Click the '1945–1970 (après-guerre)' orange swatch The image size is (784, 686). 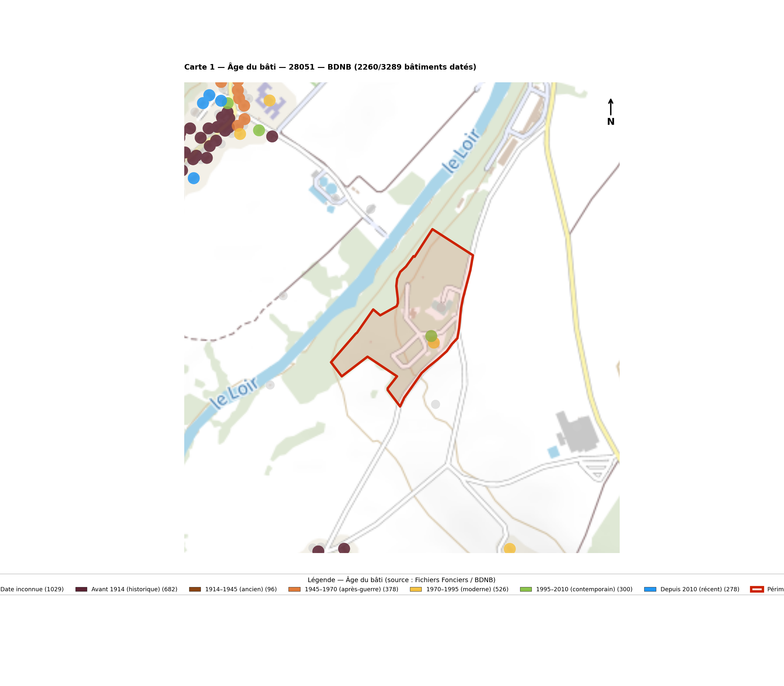pos(294,589)
